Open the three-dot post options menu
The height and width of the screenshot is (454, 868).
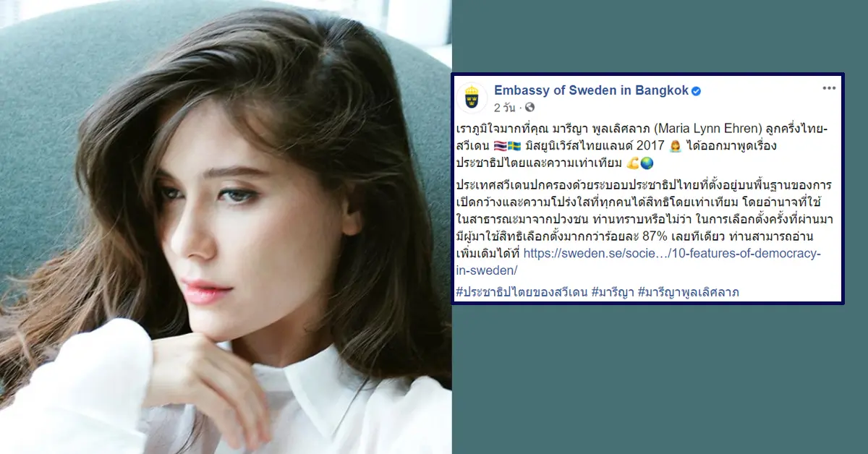point(829,88)
